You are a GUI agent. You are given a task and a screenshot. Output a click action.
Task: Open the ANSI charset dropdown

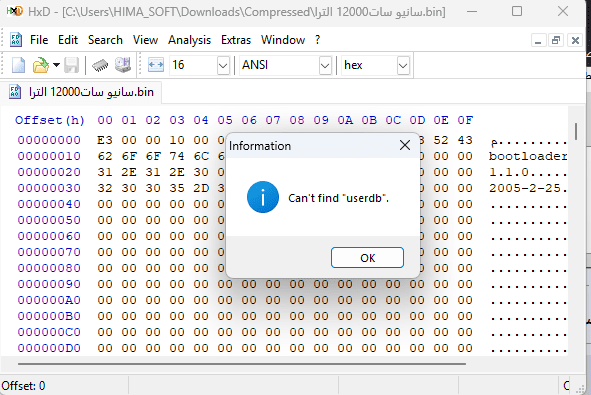coord(325,66)
